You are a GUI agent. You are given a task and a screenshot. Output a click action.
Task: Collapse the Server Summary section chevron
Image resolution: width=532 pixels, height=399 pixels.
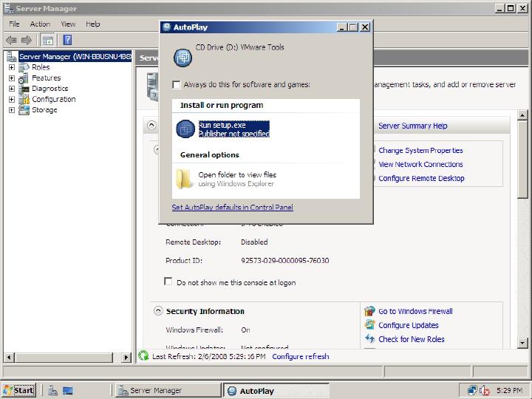[x=151, y=125]
